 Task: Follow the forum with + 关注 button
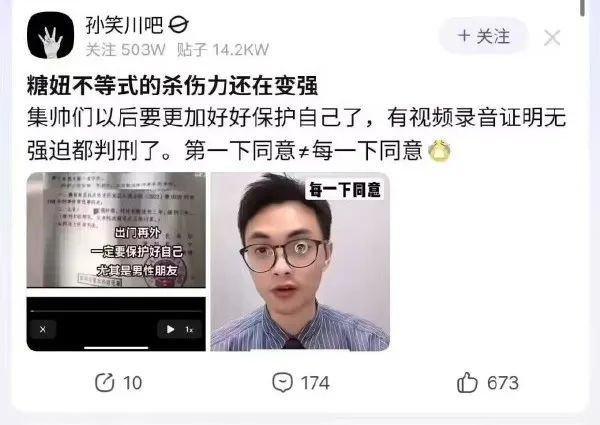click(x=484, y=36)
